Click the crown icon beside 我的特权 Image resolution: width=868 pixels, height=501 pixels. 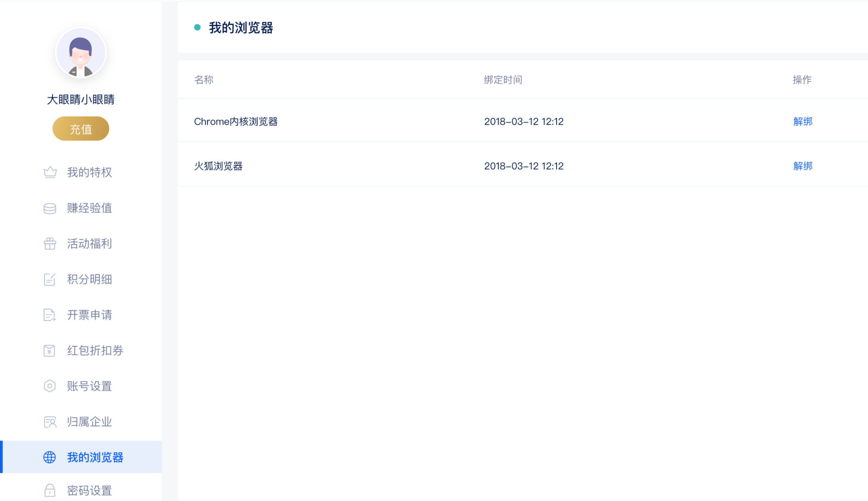[50, 172]
